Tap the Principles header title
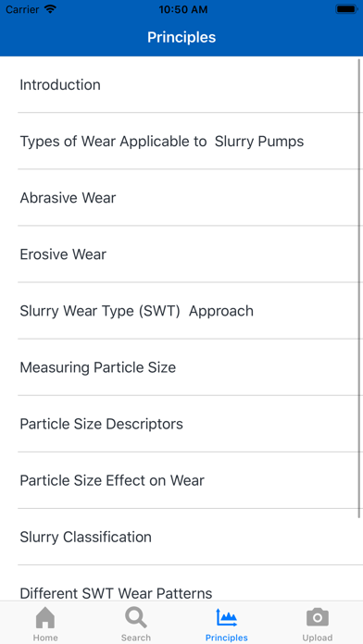Image resolution: width=363 pixels, height=644 pixels. click(x=181, y=37)
